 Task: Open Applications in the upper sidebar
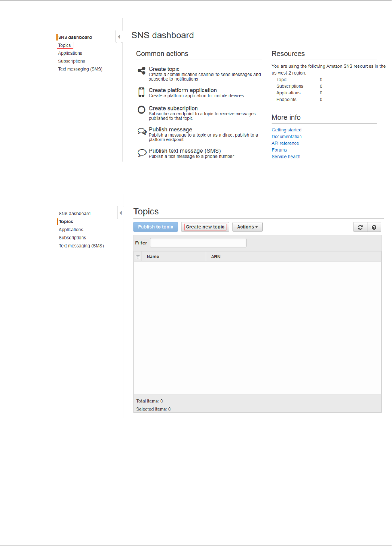pyautogui.click(x=70, y=53)
